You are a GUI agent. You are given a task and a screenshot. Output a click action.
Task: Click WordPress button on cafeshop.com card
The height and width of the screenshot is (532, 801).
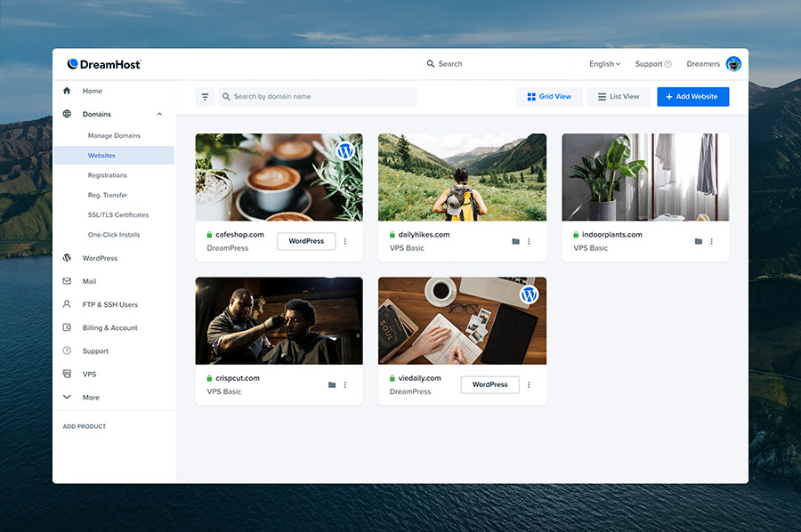[306, 241]
